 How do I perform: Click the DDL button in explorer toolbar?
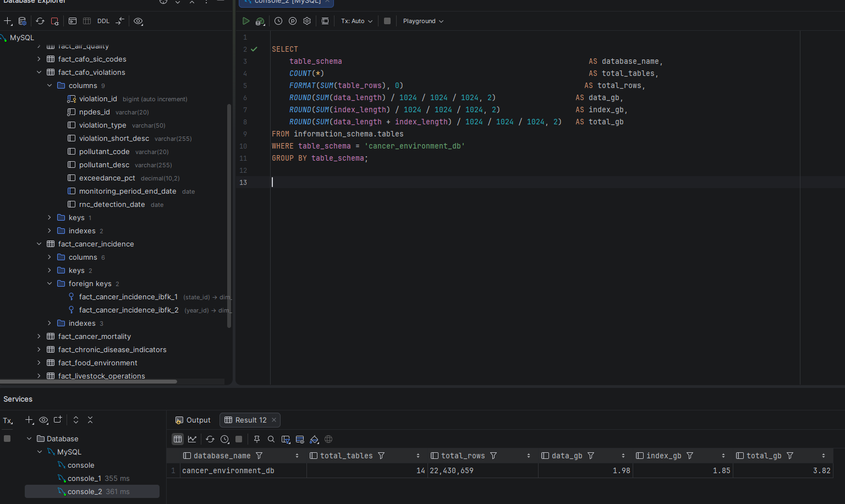pos(103,21)
